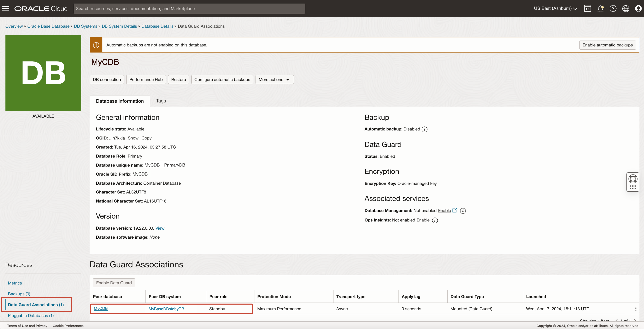Open the help question mark icon
This screenshot has height=329, width=644.
pyautogui.click(x=613, y=8)
